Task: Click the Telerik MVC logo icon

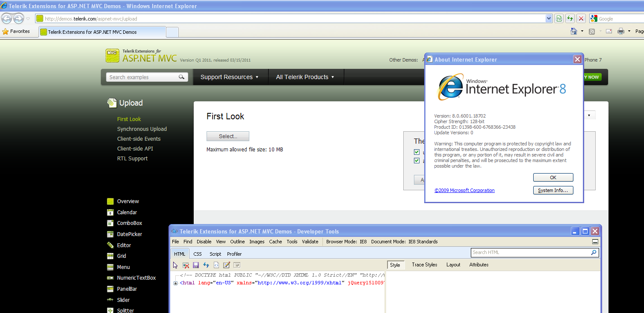Action: 112,55
